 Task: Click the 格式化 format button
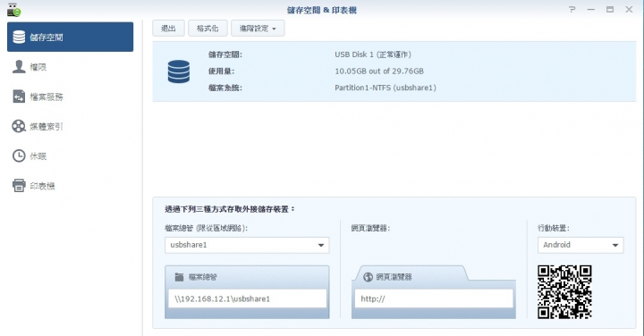pos(208,29)
